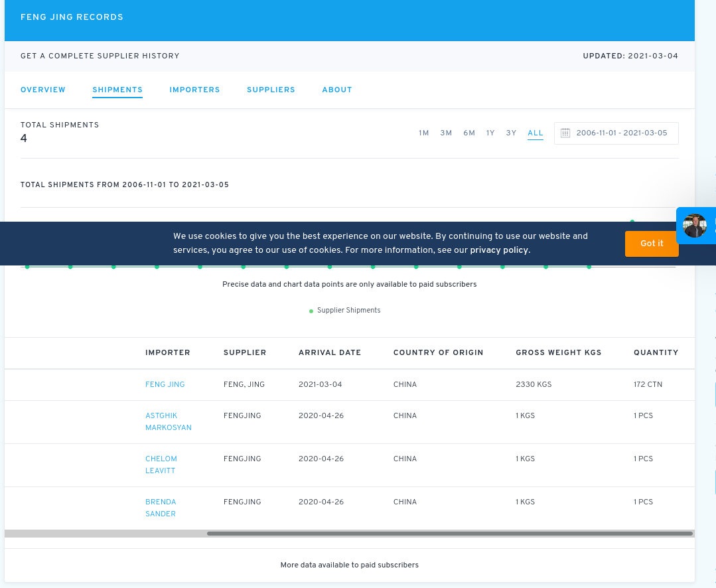
Task: Filter shipments to 1M range
Action: 424,133
